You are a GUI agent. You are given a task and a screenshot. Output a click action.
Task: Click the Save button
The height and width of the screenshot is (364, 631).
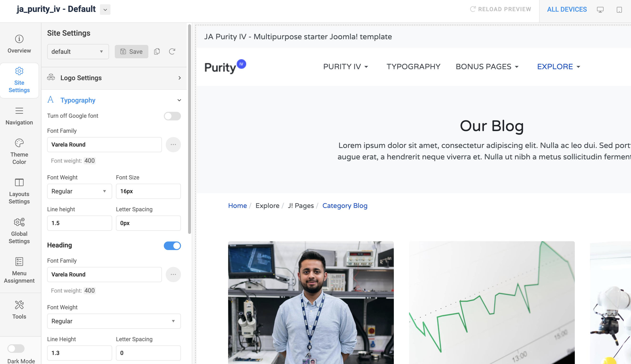pos(131,51)
